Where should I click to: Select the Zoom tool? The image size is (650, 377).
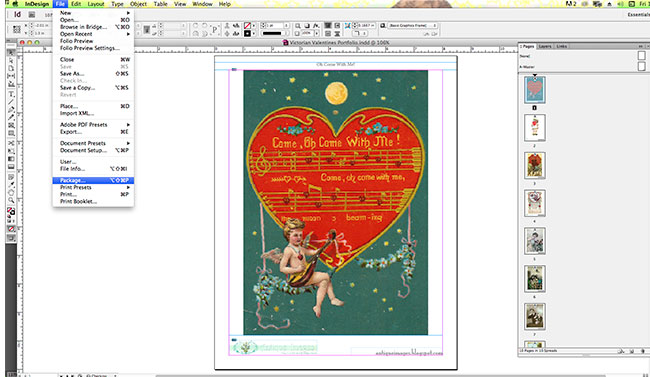click(11, 200)
